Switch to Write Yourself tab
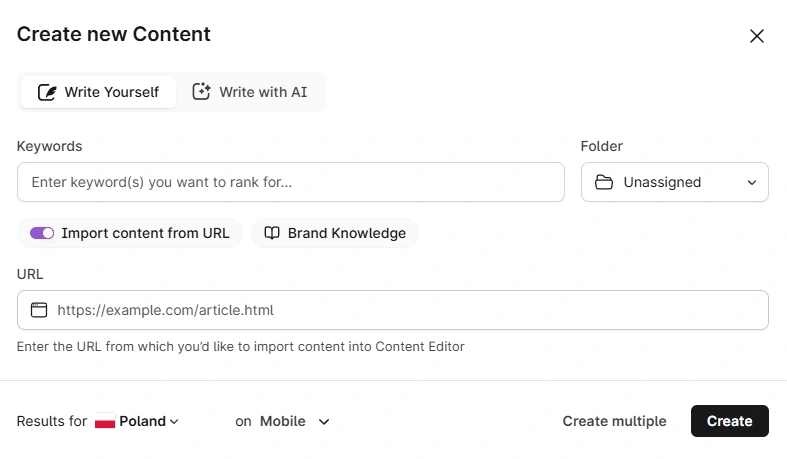The width and height of the screenshot is (787, 459). pyautogui.click(x=98, y=92)
